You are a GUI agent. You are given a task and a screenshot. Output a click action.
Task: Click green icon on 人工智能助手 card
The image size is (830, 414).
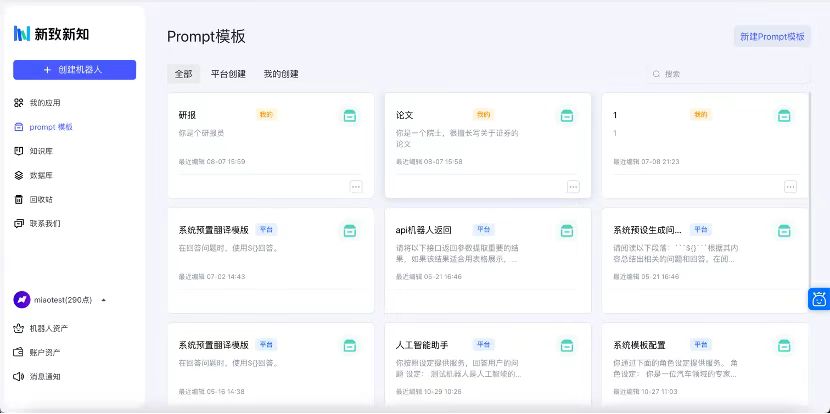(x=567, y=346)
